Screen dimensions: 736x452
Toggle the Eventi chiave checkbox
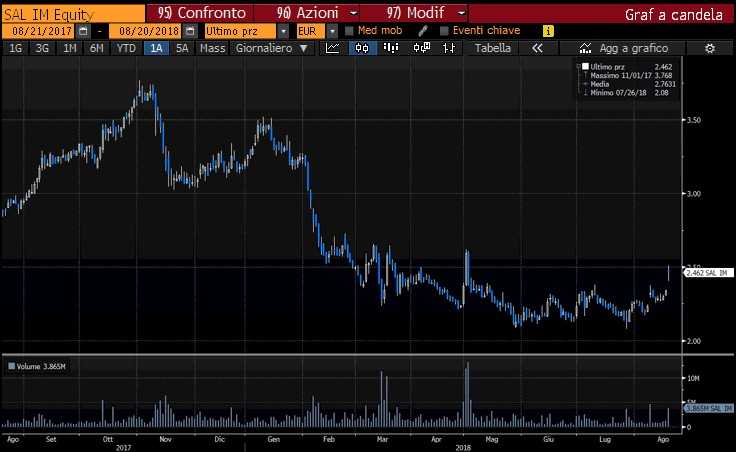coord(444,31)
